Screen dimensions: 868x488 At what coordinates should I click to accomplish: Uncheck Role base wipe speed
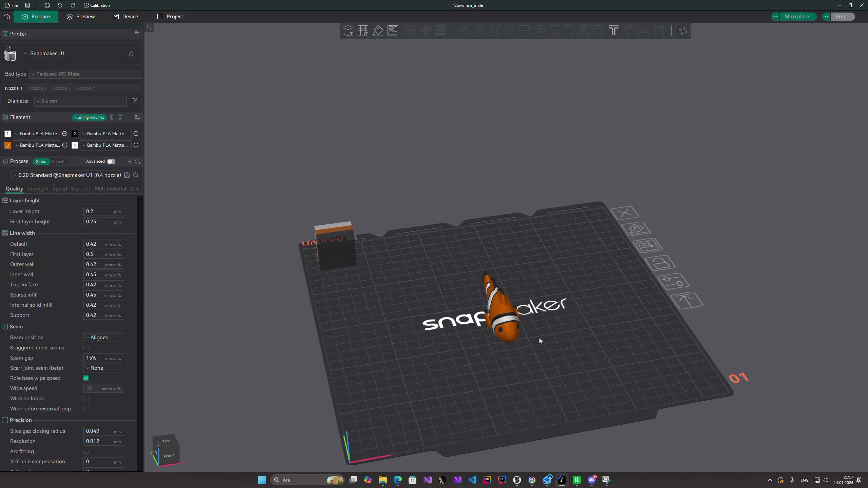click(86, 378)
